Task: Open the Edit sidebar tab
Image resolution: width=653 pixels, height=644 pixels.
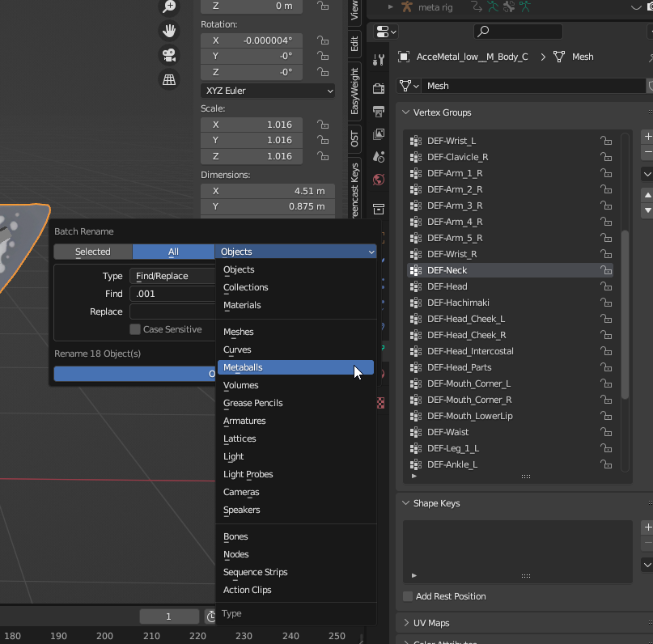Action: pyautogui.click(x=354, y=44)
